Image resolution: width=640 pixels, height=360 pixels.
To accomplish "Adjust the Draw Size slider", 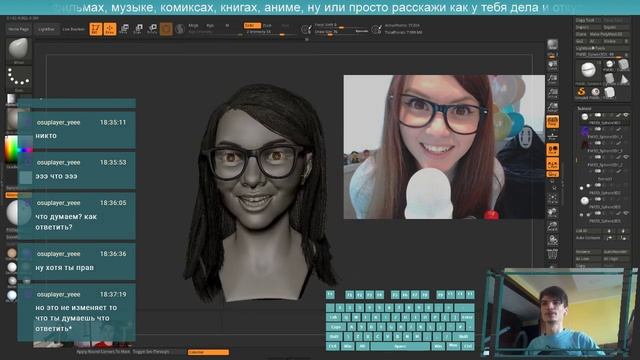I will click(x=340, y=32).
